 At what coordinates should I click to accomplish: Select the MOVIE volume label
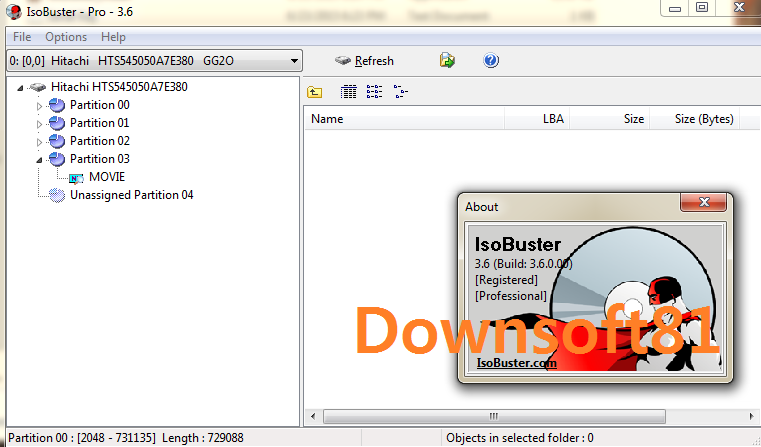107,177
